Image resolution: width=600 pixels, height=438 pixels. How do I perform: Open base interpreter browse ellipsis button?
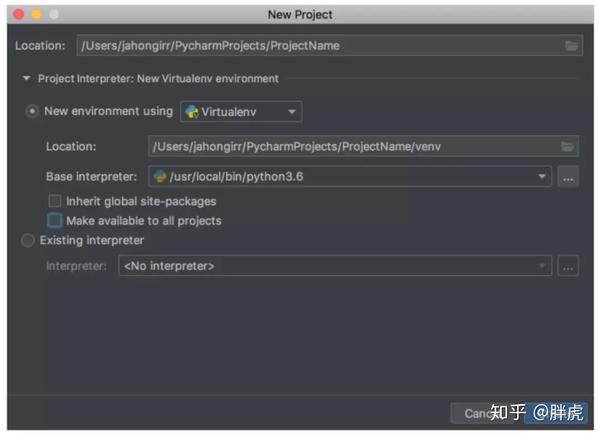[568, 177]
